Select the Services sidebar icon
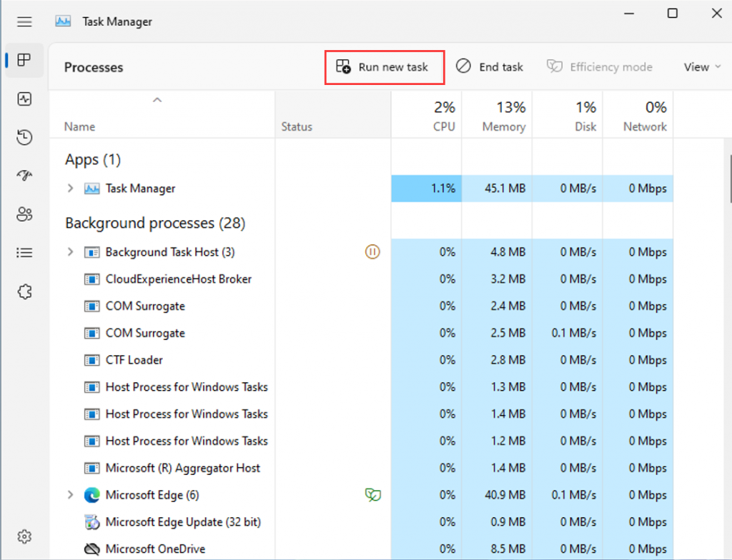 coord(24,291)
